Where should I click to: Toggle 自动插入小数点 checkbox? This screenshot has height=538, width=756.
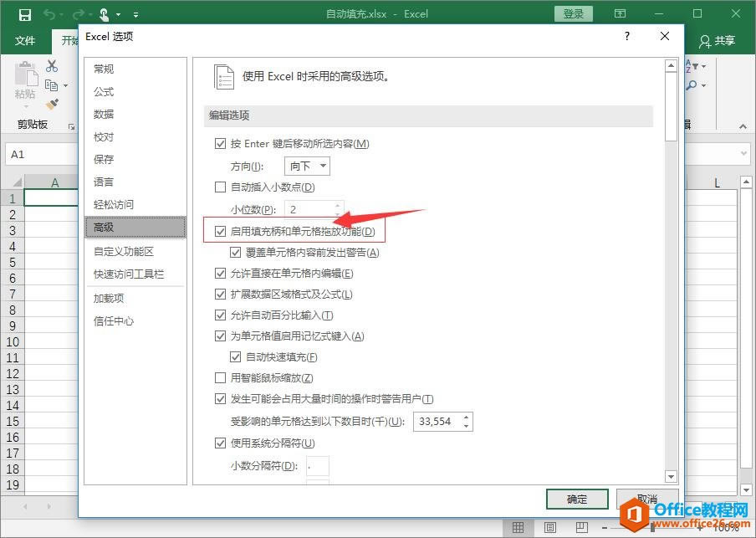tap(221, 187)
